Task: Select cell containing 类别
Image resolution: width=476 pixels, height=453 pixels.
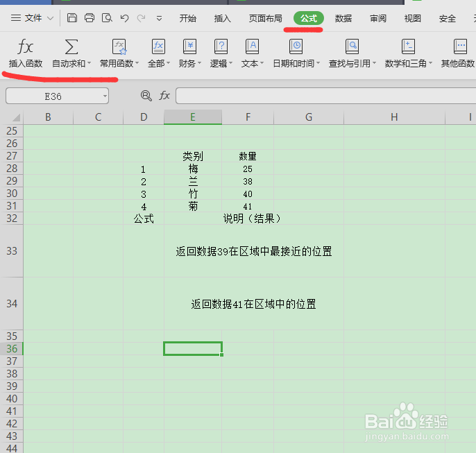Action: pos(193,156)
